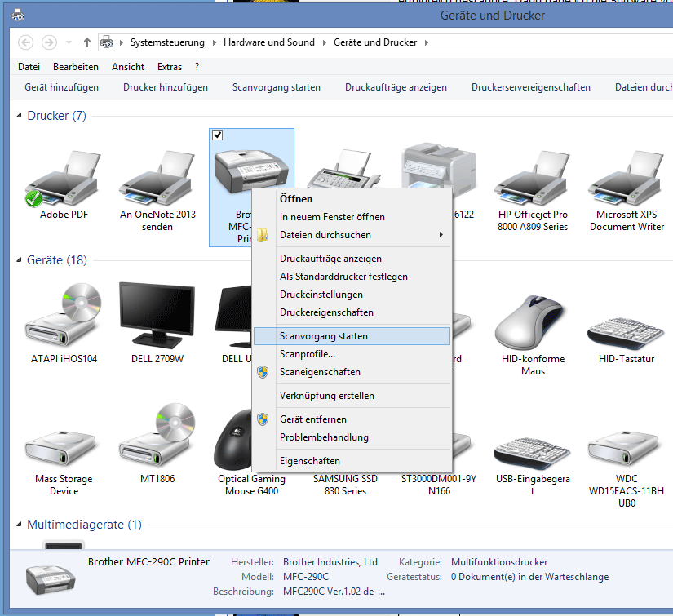The width and height of the screenshot is (673, 616).
Task: Select the An OneNote 2013 senden printer
Action: click(157, 178)
